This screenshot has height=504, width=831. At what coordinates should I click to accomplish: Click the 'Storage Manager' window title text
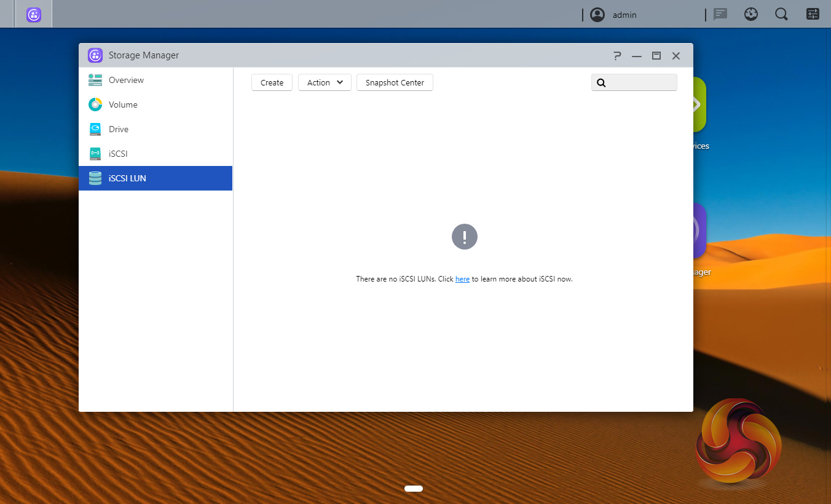[x=144, y=55]
